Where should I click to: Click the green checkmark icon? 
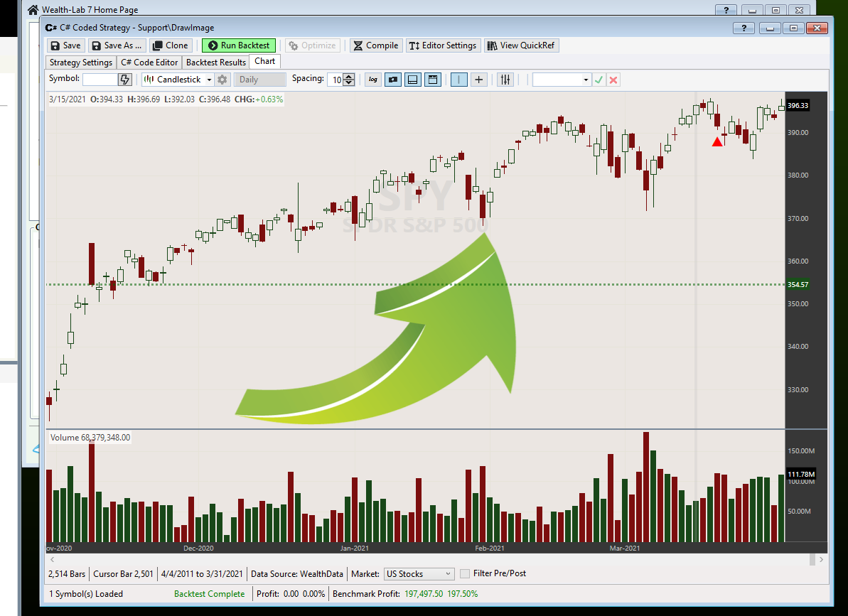(x=599, y=80)
